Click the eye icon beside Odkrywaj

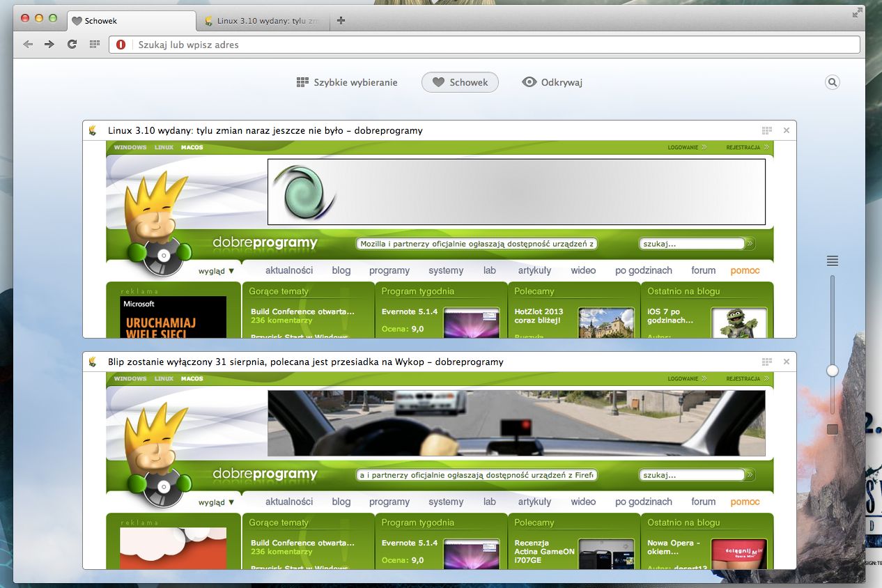click(x=529, y=82)
